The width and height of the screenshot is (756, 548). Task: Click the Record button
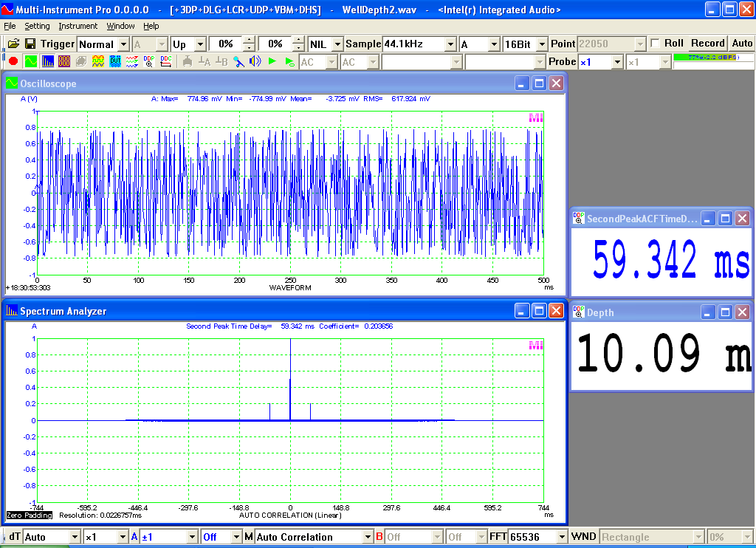[708, 44]
